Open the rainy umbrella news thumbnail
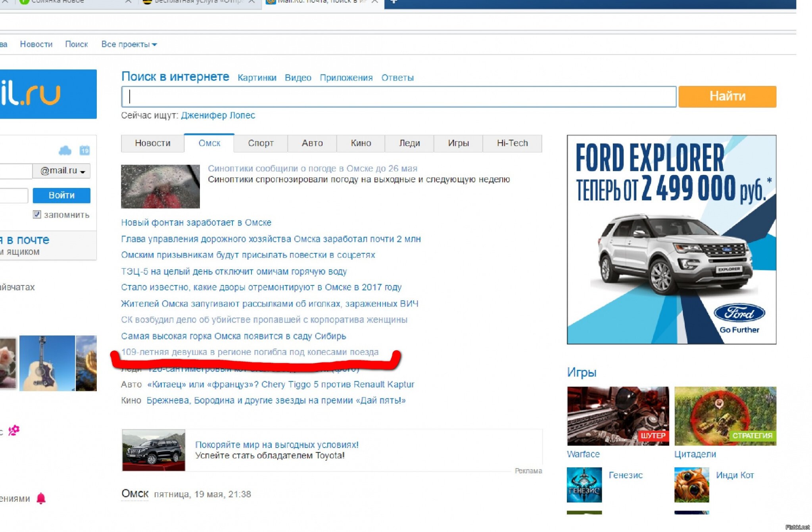Image resolution: width=812 pixels, height=532 pixels. coord(160,186)
